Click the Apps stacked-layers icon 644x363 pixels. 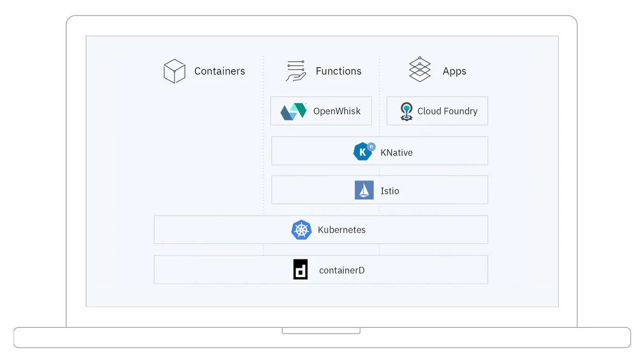[419, 68]
